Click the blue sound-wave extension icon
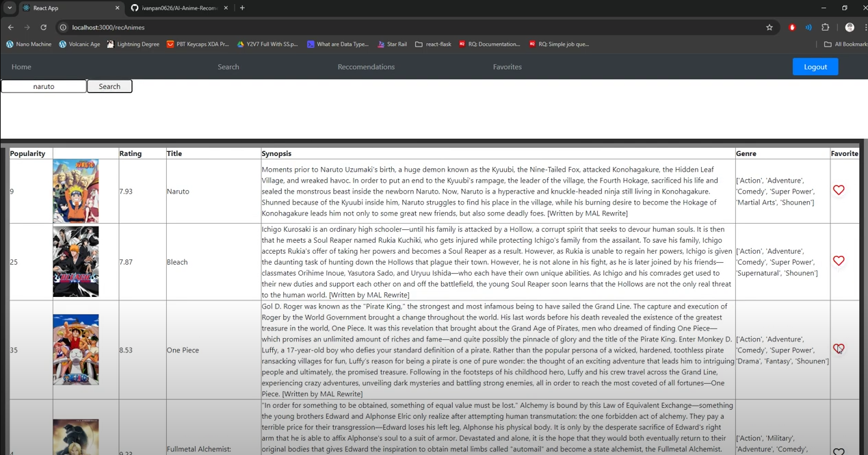 [808, 27]
